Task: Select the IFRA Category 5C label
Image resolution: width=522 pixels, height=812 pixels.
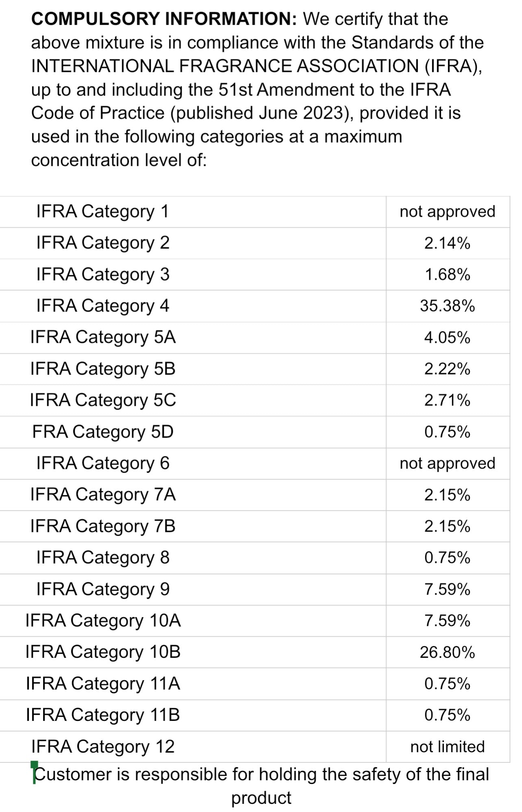Action: point(103,400)
